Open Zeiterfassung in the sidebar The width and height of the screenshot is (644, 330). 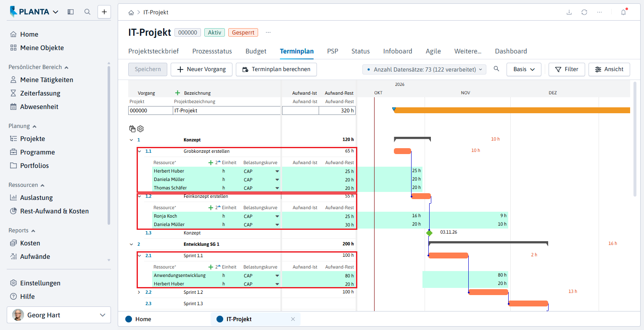point(40,93)
